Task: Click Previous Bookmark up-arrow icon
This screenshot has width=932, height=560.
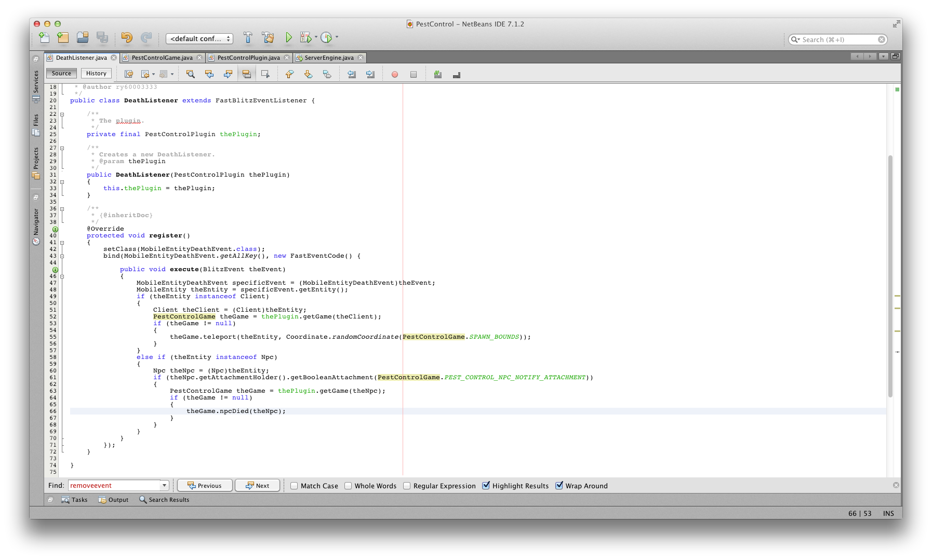Action: click(x=289, y=74)
